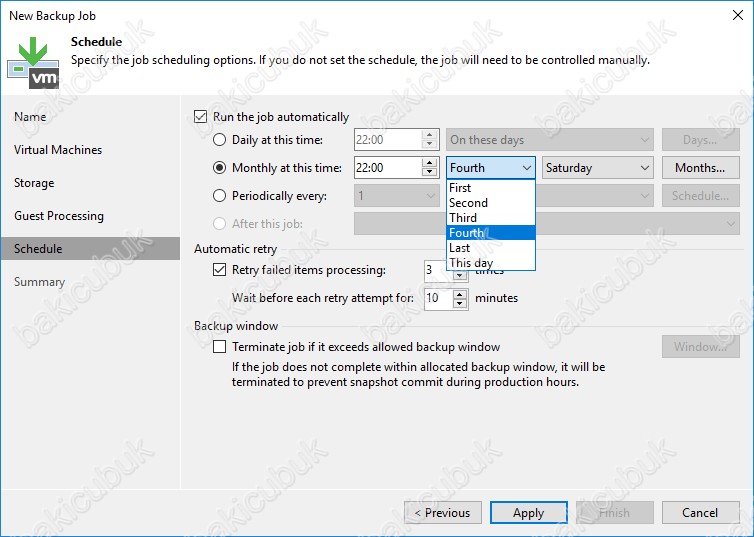
Task: Choose Fourth in the dropdown list
Action: [x=490, y=233]
